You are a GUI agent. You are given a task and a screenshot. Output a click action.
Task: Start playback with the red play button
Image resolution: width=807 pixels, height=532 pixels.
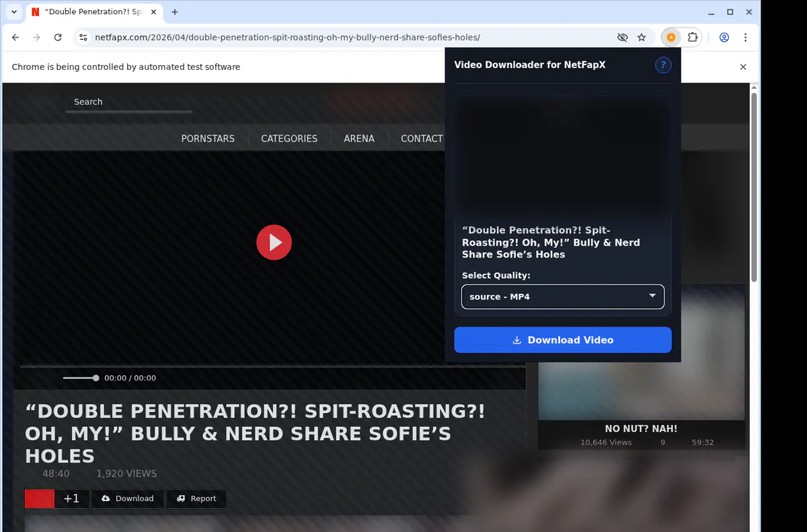pyautogui.click(x=274, y=242)
